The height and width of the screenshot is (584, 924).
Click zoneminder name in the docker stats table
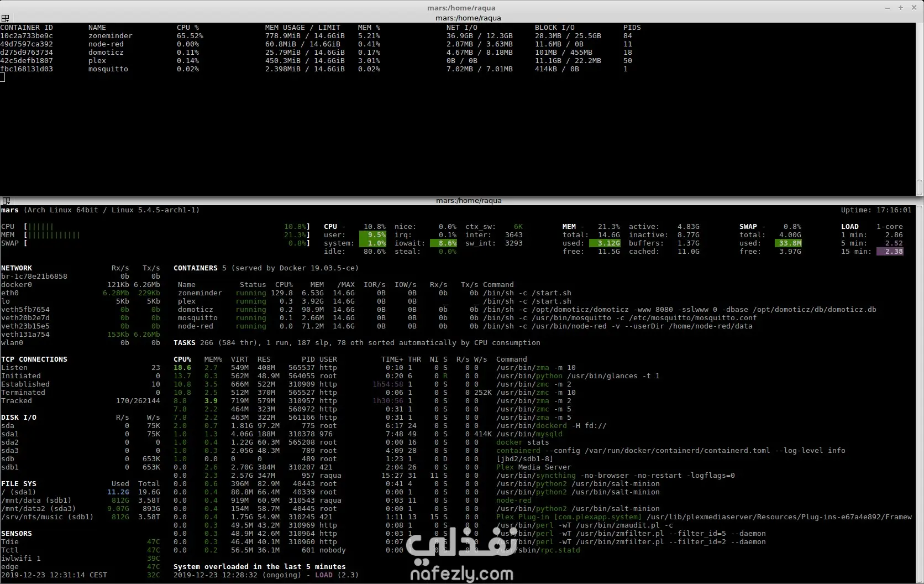[111, 36]
